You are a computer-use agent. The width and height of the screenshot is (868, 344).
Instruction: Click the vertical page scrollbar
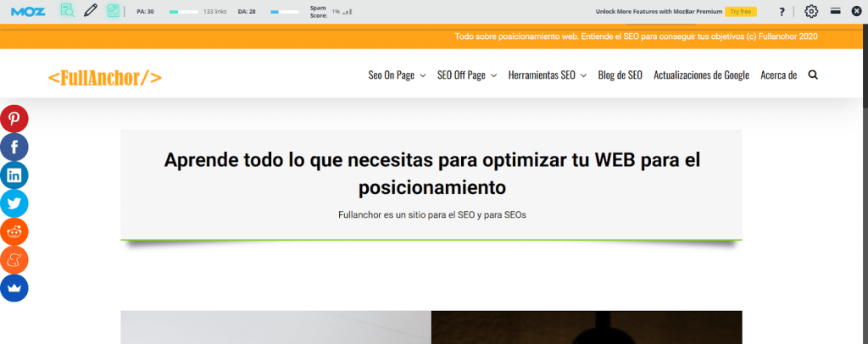click(865, 66)
